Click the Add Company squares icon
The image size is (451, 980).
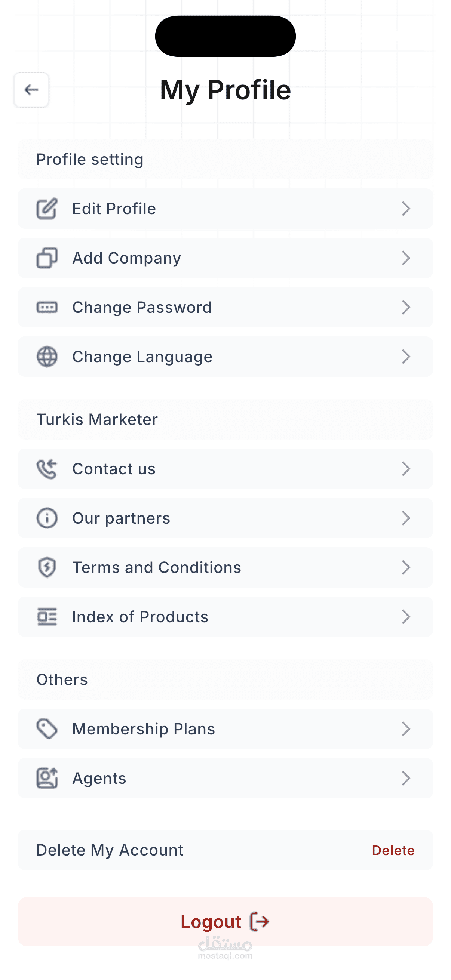point(47,258)
